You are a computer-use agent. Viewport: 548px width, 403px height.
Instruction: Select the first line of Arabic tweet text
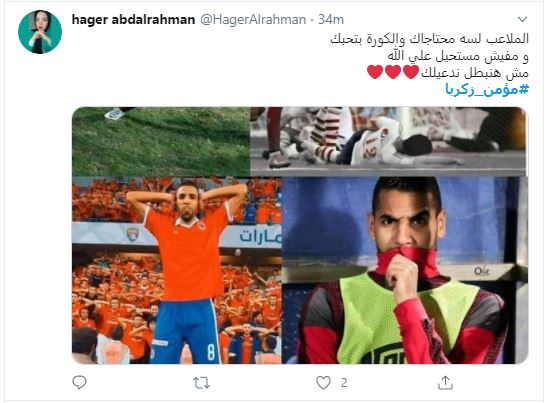coord(430,39)
